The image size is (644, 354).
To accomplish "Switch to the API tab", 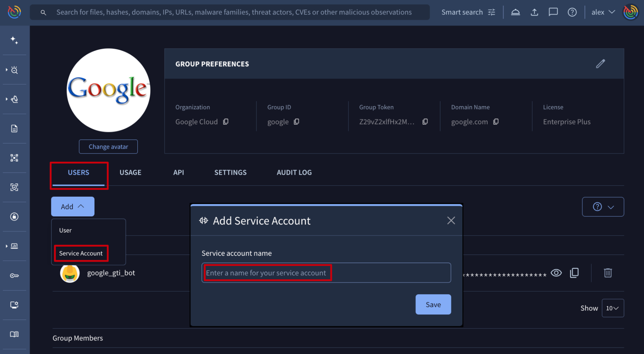I will coord(179,173).
